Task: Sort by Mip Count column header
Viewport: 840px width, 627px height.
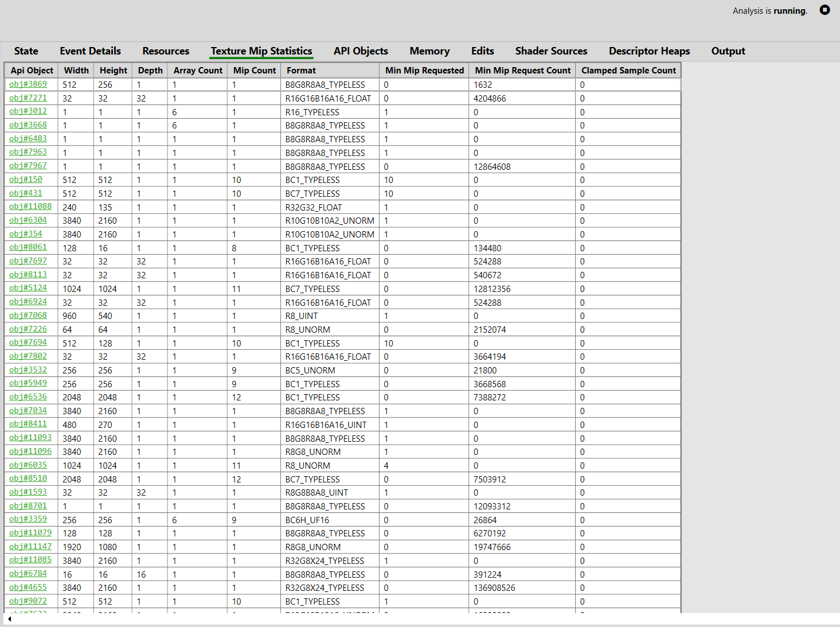Action: (255, 71)
